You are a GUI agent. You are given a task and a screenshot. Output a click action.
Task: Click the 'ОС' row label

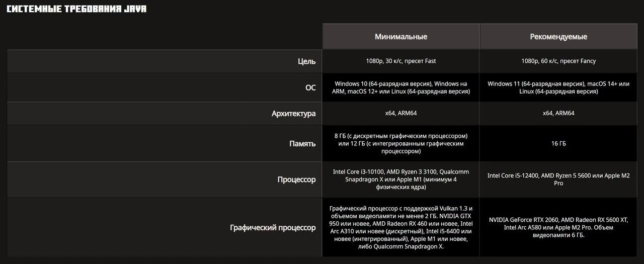click(310, 87)
